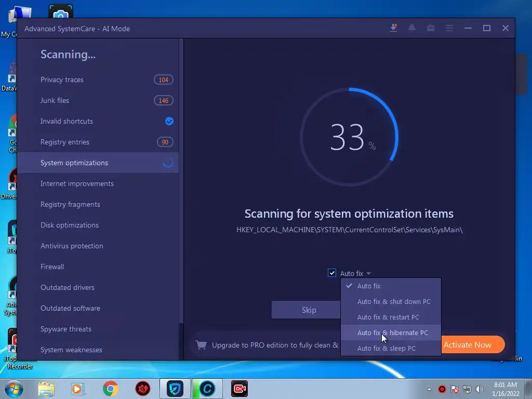Select Spyware threats scan item
Screen dimensions: 532x399
pos(98,329)
